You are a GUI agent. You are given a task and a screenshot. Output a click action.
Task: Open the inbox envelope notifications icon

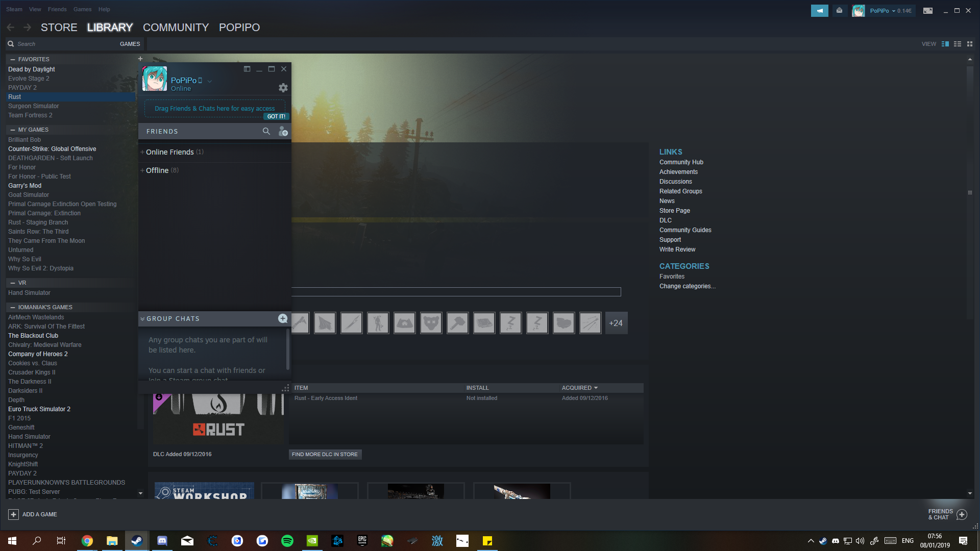pos(839,11)
